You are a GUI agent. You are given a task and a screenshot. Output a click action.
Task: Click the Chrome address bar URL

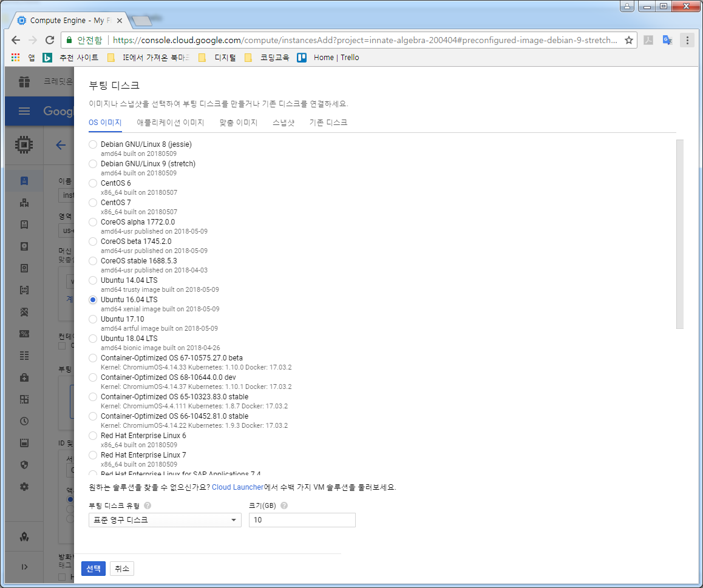pyautogui.click(x=364, y=40)
